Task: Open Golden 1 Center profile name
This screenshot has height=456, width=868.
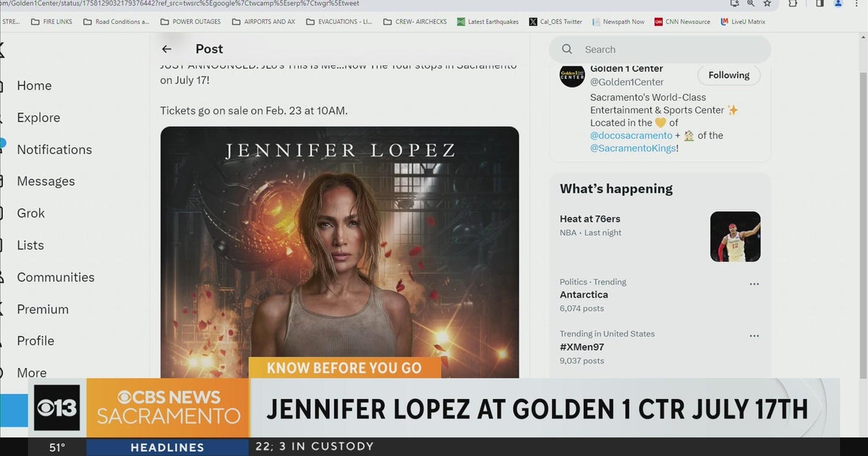Action: pyautogui.click(x=626, y=69)
